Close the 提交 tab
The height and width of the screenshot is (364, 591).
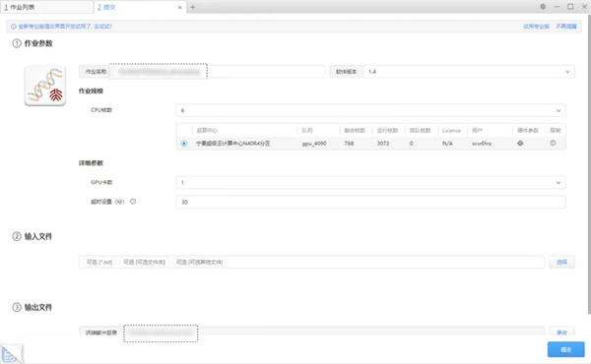180,7
